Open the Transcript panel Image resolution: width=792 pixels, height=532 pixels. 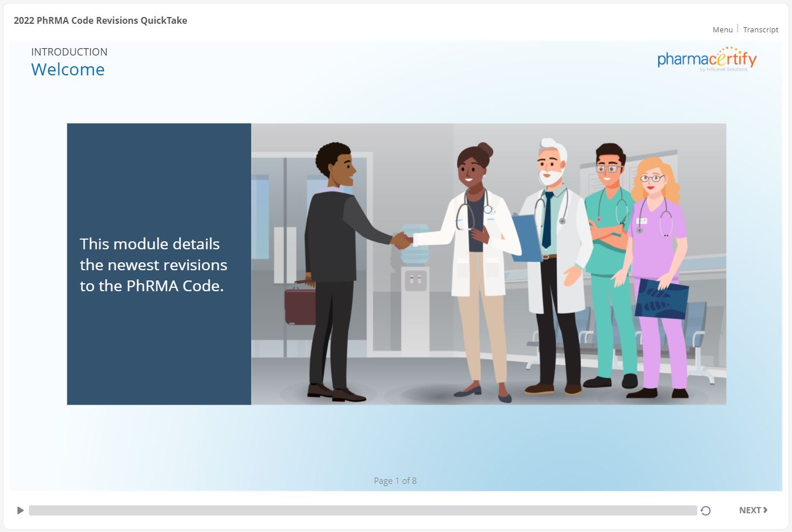coord(760,29)
